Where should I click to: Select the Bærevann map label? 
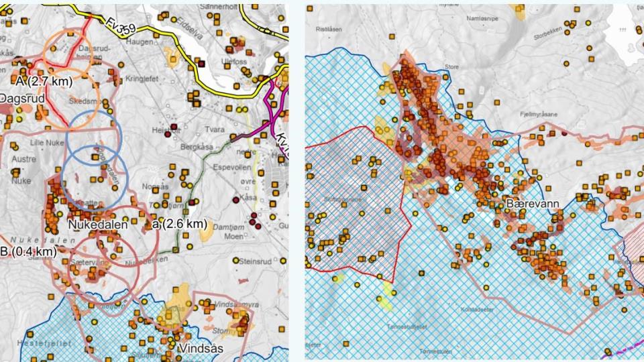pyautogui.click(x=533, y=203)
